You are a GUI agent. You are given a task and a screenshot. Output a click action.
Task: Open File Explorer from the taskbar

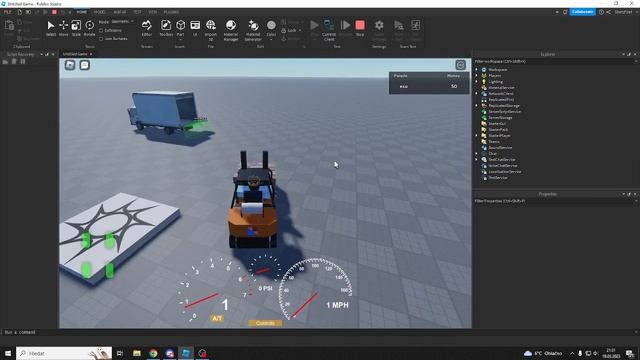137,353
